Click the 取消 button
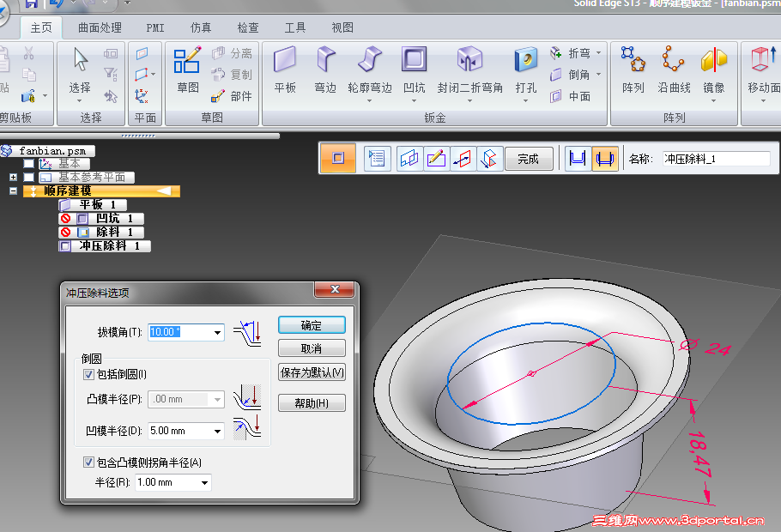 click(x=312, y=348)
